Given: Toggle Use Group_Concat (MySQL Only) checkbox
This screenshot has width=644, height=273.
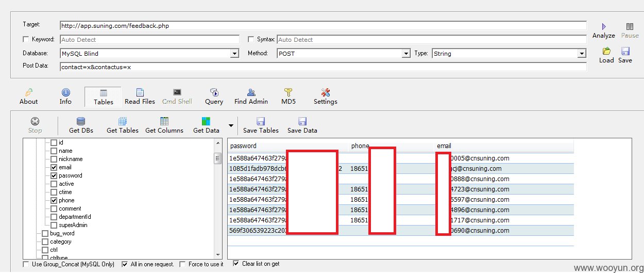Looking at the screenshot, I should click(x=26, y=264).
